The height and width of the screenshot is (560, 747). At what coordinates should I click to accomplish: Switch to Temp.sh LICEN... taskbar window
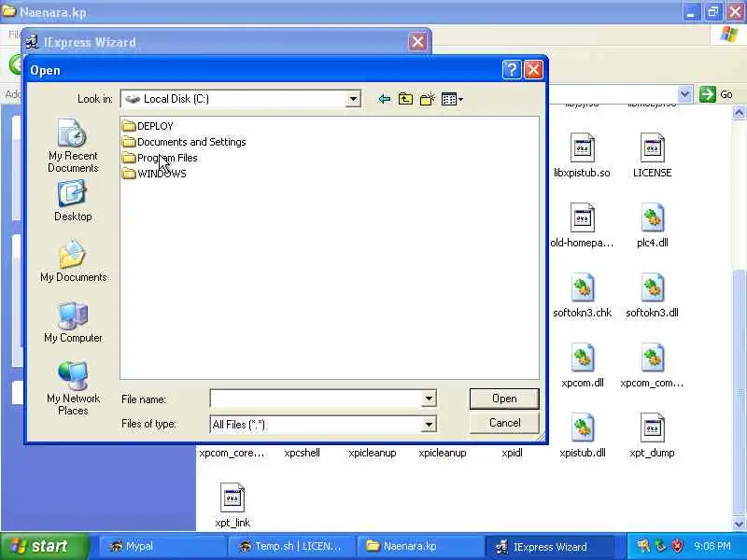(291, 546)
